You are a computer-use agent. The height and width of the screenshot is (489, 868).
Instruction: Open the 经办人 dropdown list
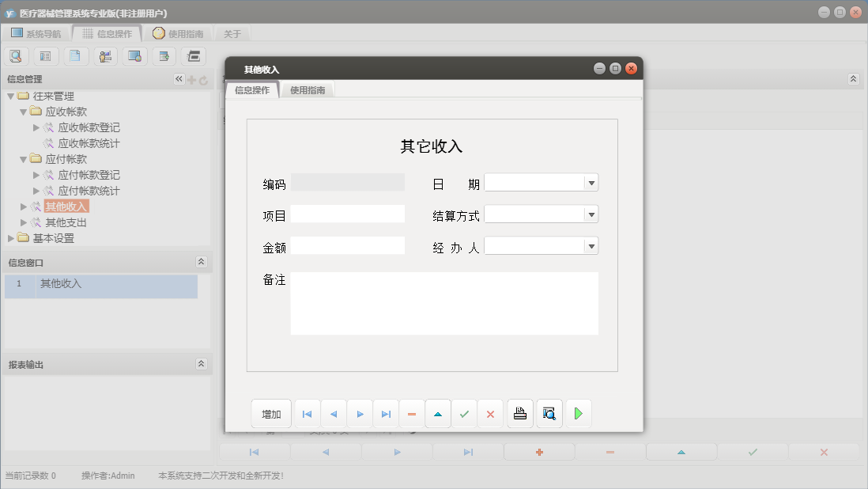tap(591, 245)
